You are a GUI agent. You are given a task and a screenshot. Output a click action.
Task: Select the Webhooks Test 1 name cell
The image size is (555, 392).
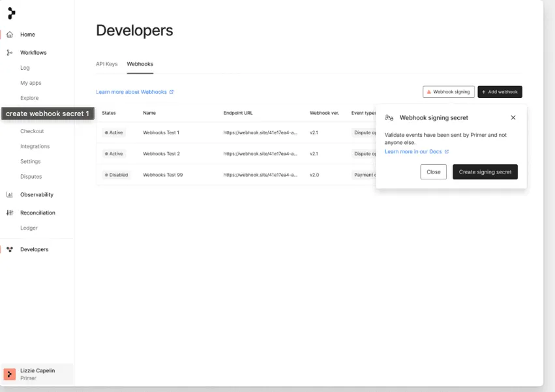(x=161, y=132)
